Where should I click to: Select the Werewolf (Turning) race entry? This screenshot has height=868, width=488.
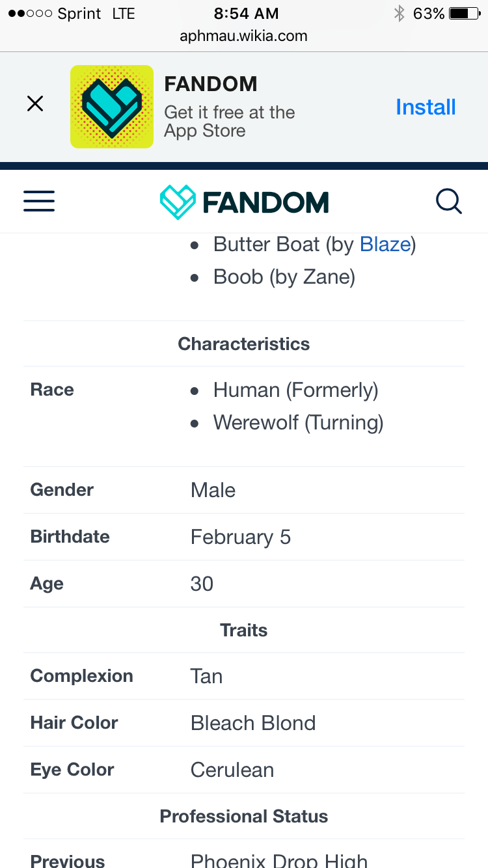tap(298, 423)
